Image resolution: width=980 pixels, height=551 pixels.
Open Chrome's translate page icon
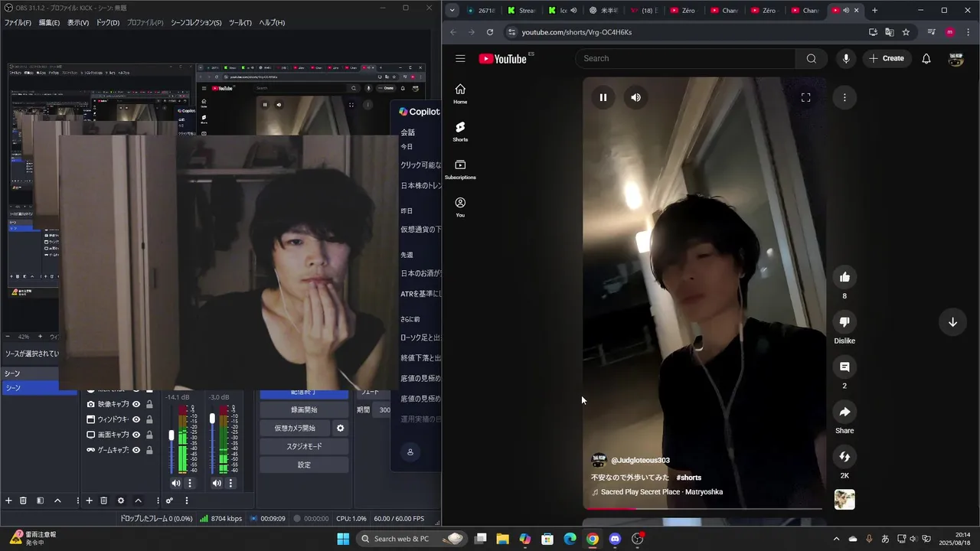[x=889, y=32]
